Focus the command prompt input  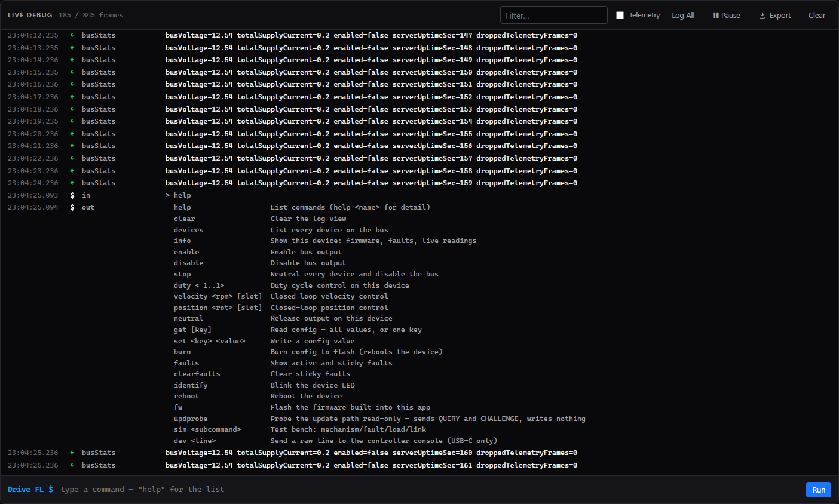point(429,490)
